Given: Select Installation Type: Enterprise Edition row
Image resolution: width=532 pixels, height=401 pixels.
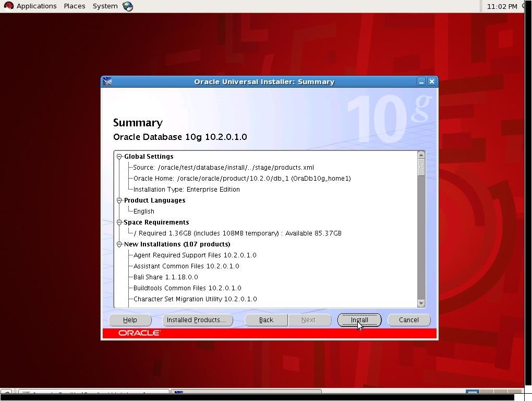Looking at the screenshot, I should click(x=187, y=190).
